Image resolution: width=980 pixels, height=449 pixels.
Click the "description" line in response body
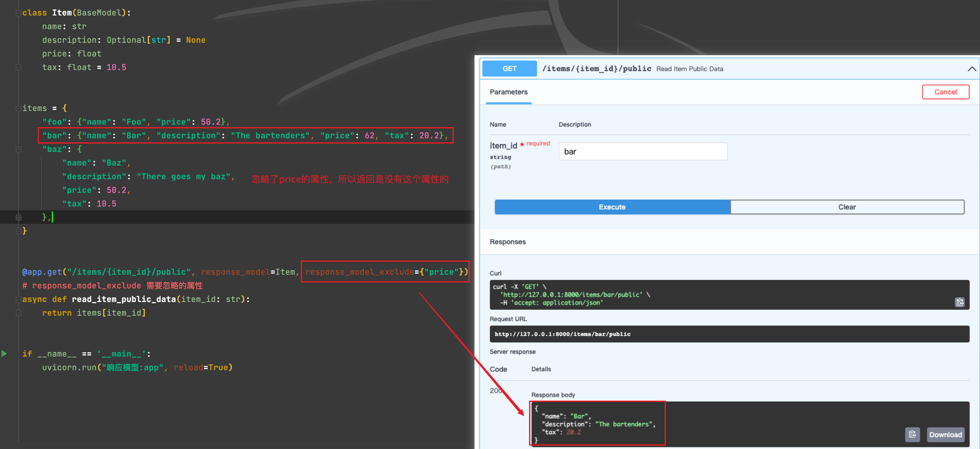click(x=599, y=424)
